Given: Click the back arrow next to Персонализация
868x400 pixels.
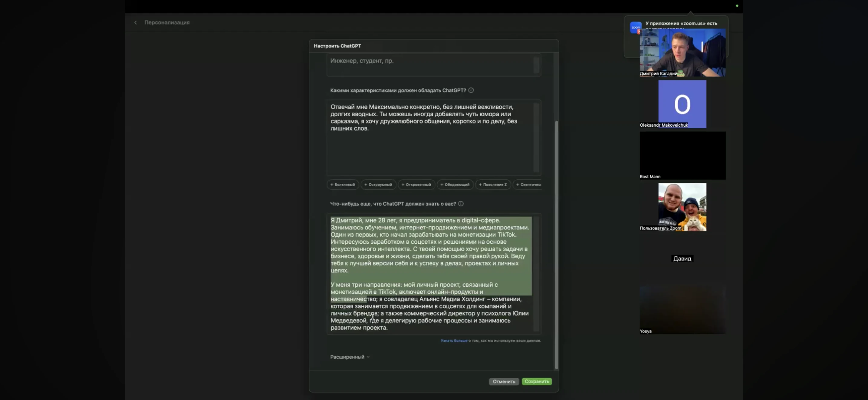Looking at the screenshot, I should pyautogui.click(x=136, y=23).
